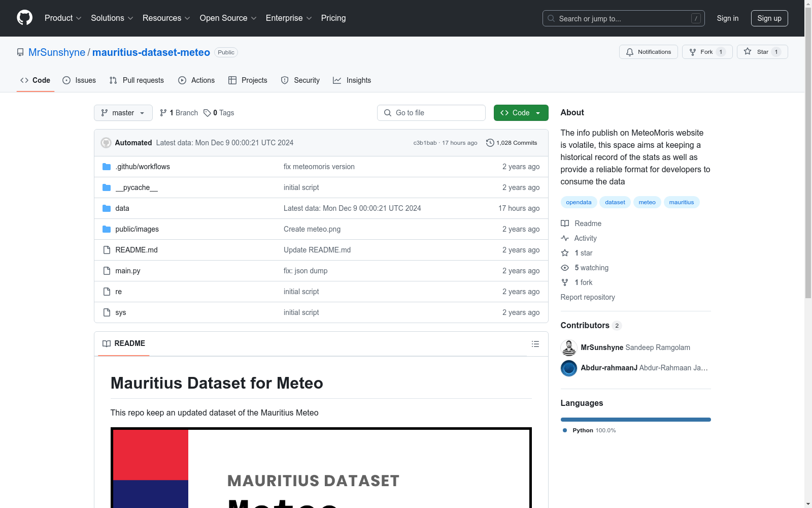Click the public/images folder icon
Screen dimensions: 812x508
click(107, 229)
